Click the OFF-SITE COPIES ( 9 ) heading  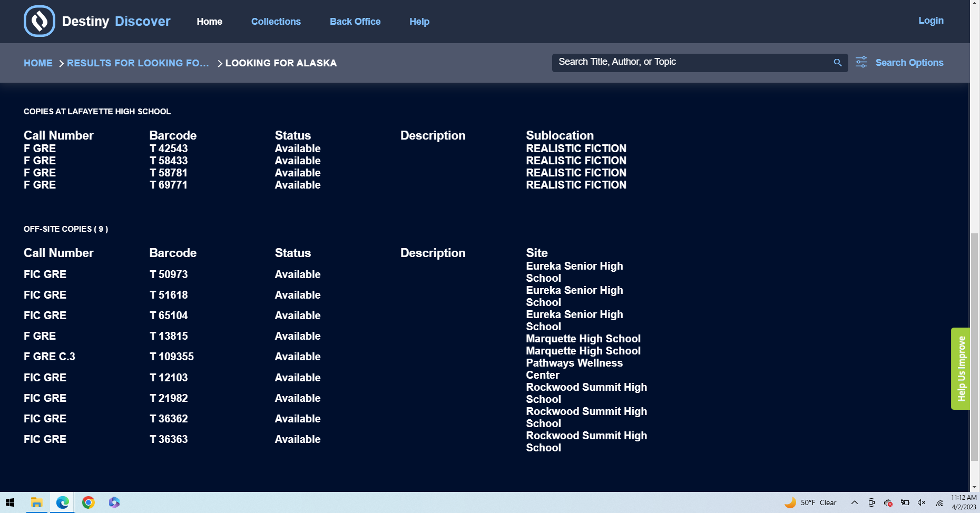pyautogui.click(x=66, y=229)
